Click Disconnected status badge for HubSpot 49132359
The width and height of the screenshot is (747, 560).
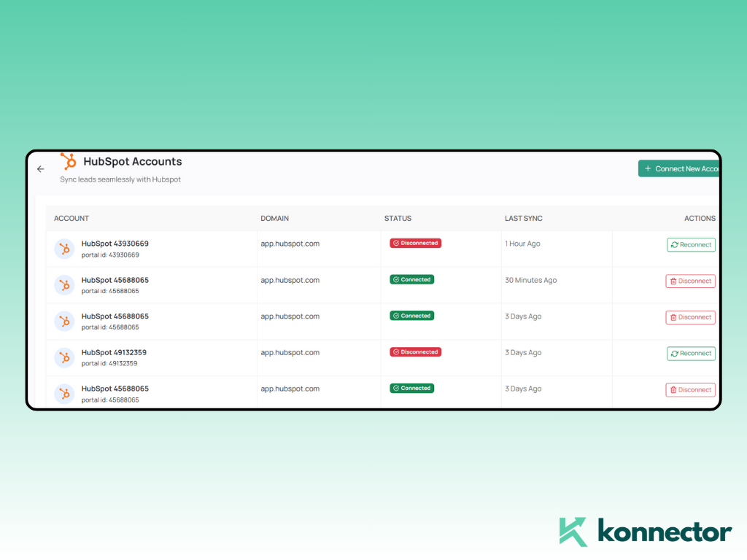[x=415, y=352]
